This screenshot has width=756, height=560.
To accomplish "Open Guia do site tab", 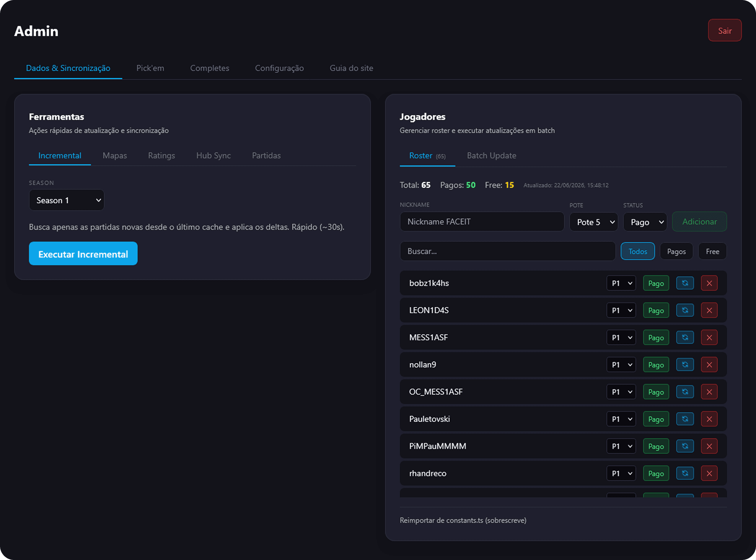I will tap(351, 68).
